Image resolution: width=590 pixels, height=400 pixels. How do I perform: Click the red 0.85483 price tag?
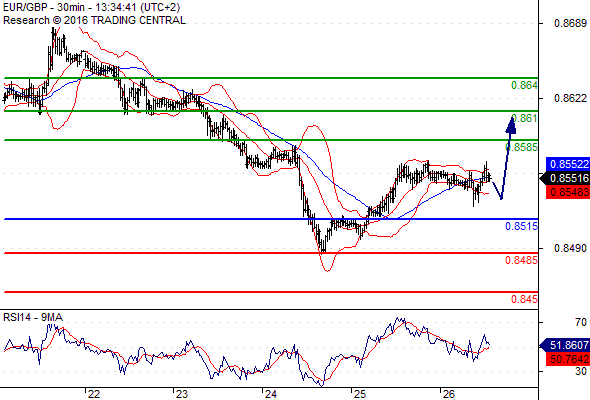point(568,192)
